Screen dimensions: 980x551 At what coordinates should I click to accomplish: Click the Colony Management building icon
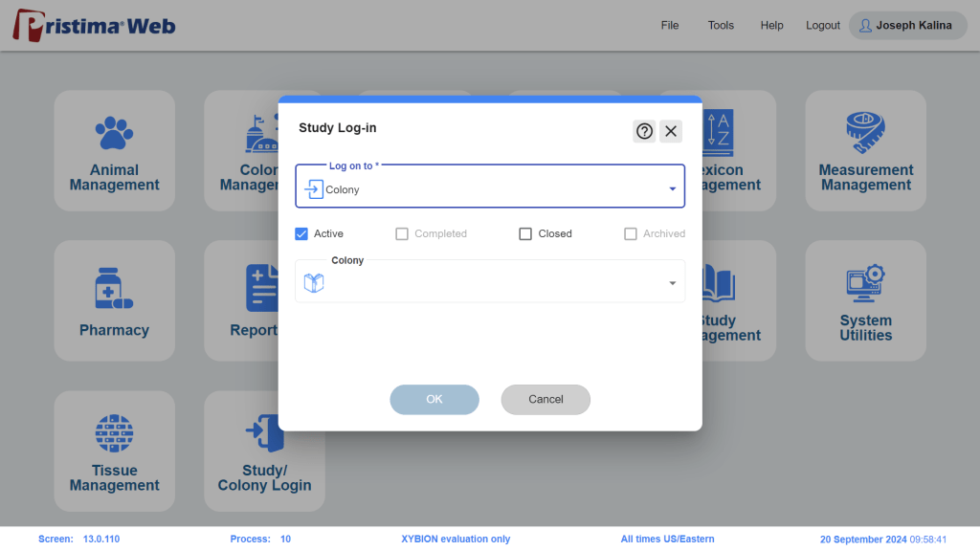[261, 134]
